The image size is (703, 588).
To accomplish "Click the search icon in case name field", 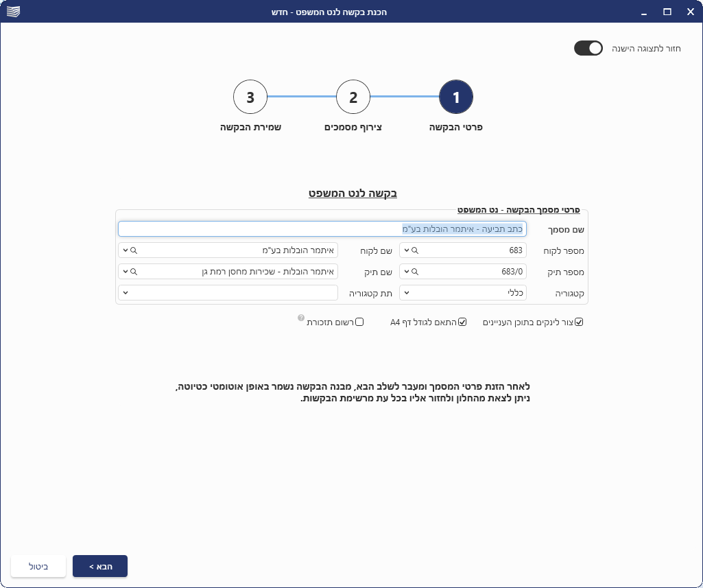I will point(134,272).
